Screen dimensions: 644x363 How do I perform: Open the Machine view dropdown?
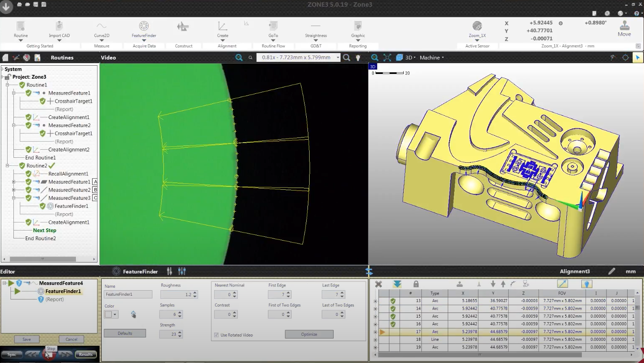[432, 58]
